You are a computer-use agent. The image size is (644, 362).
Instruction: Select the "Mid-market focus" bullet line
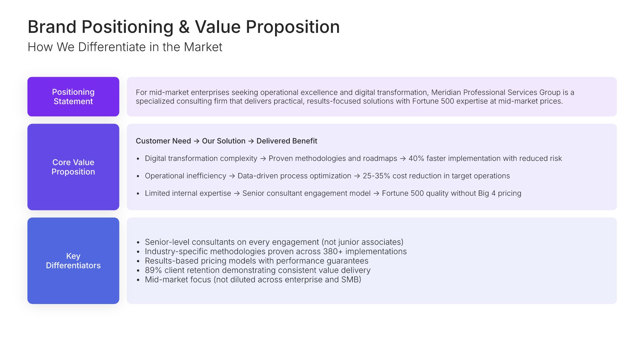tap(253, 280)
